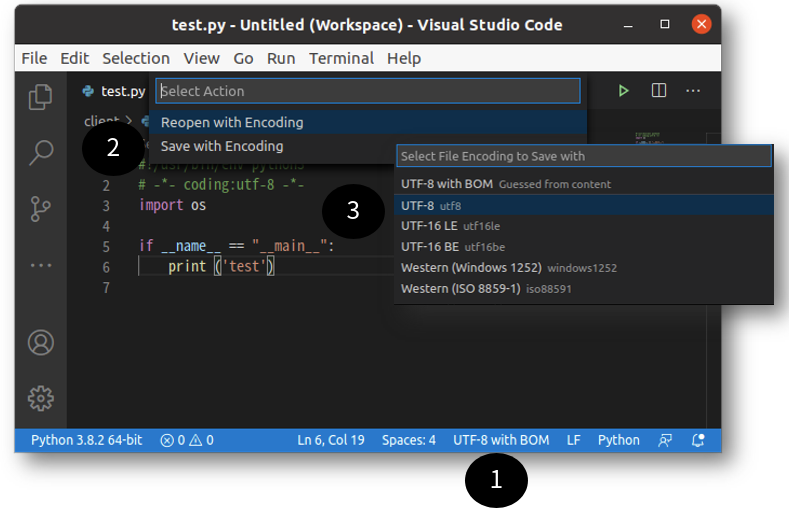Choose Save with Encoding
789x527 pixels.
[x=368, y=146]
